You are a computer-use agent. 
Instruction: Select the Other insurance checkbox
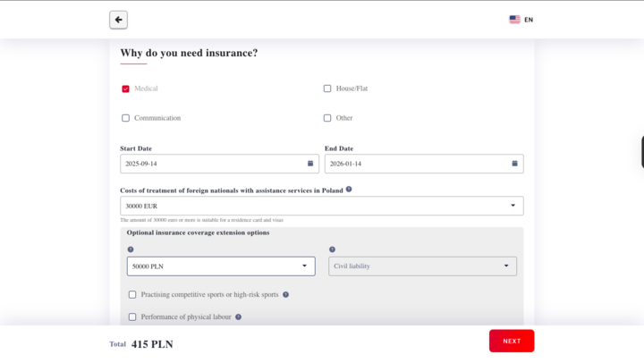(x=327, y=118)
